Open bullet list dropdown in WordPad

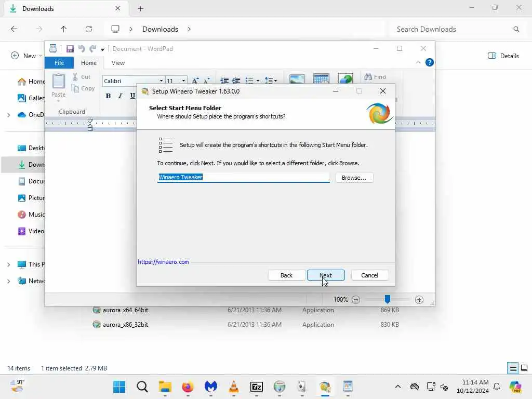click(x=258, y=81)
